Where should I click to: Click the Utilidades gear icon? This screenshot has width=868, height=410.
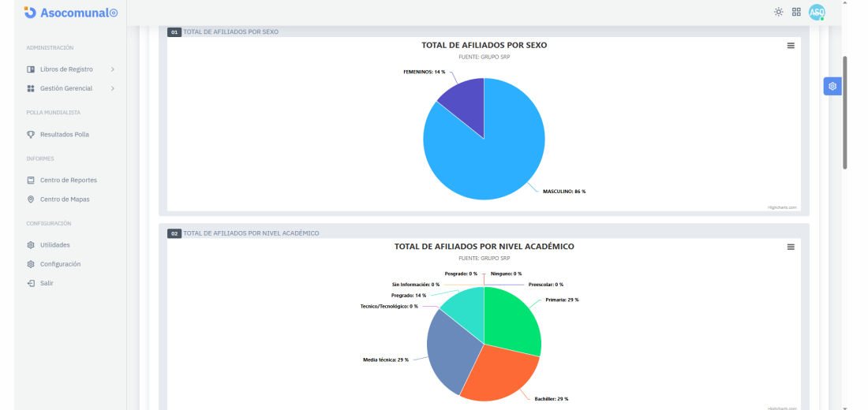click(31, 245)
